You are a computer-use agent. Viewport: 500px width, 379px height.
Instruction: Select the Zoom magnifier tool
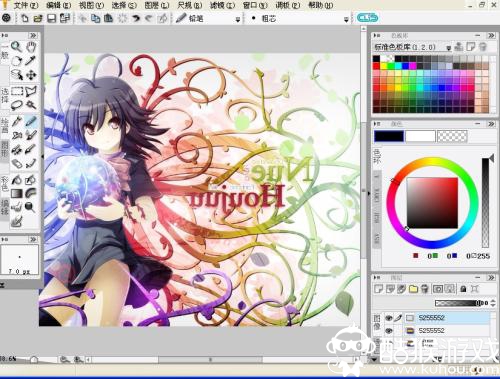click(17, 46)
